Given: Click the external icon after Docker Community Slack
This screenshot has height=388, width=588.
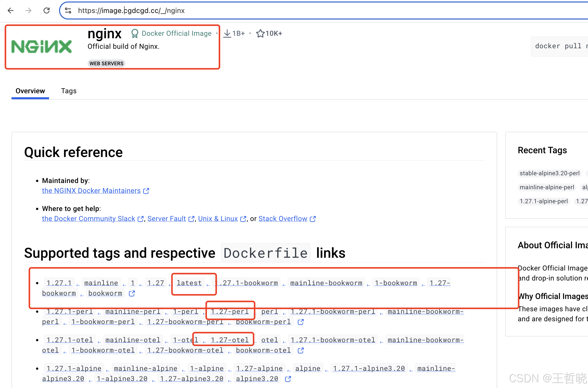Looking at the screenshot, I should click(141, 219).
